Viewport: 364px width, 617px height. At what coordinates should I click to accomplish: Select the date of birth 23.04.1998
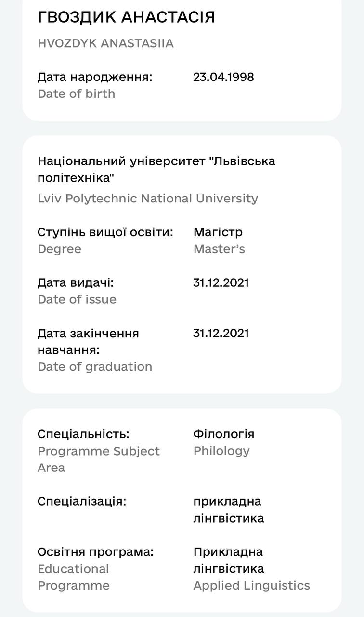[223, 77]
